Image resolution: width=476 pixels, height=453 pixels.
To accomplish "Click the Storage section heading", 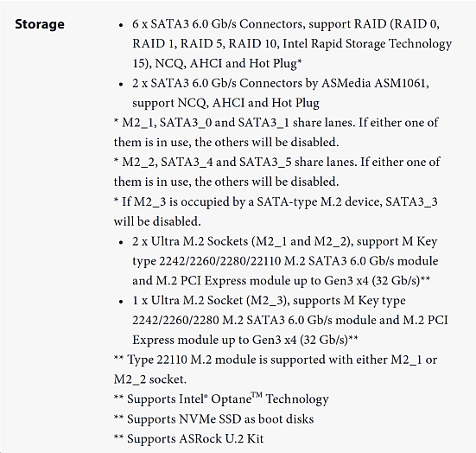I will tap(40, 24).
